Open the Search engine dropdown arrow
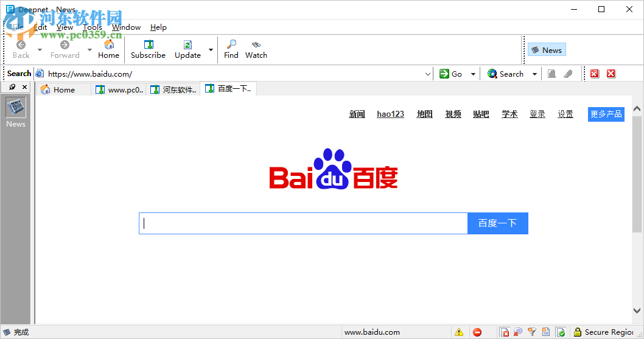Viewport: 644px width, 339px height. (534, 74)
